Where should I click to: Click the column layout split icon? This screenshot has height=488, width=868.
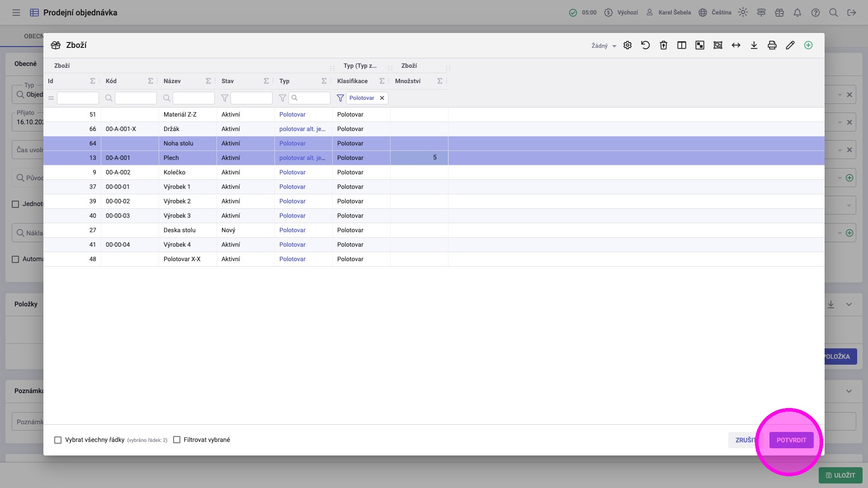[x=682, y=45]
